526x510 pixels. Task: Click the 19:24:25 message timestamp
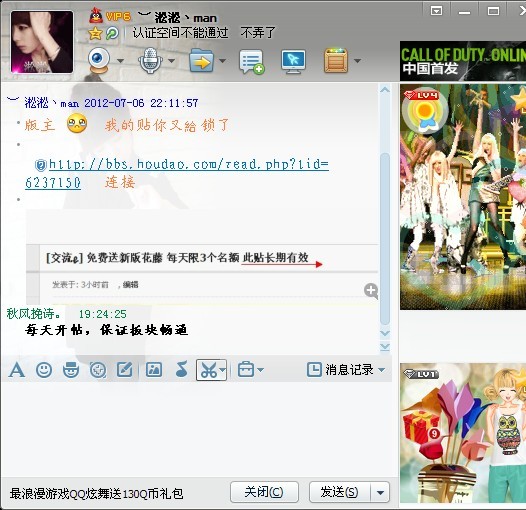(103, 314)
